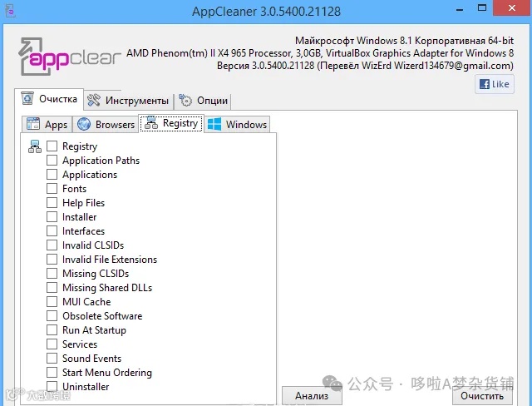Check the Help Files checkbox

coord(52,203)
